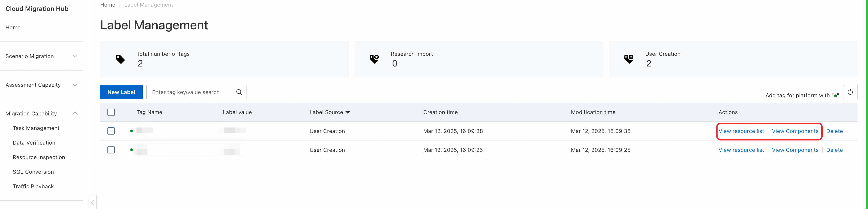Click the New Label button
Image resolution: width=868 pixels, height=209 pixels.
(x=121, y=92)
